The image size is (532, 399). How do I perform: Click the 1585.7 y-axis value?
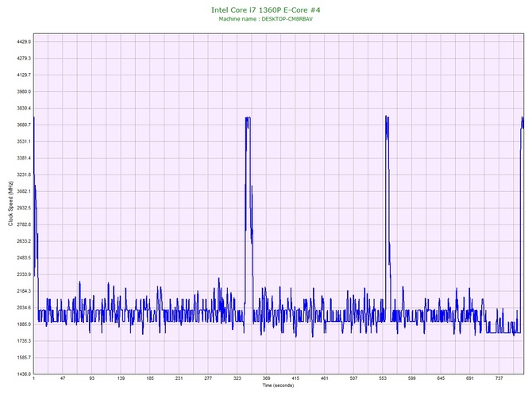coord(24,357)
